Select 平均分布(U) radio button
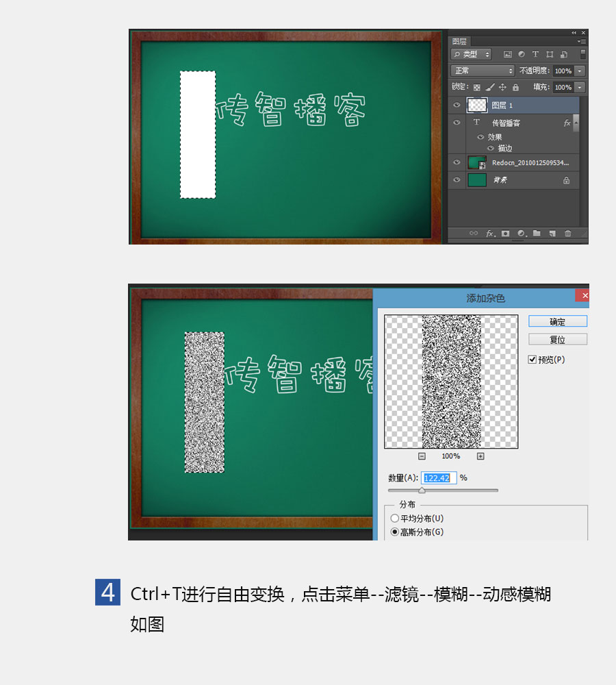This screenshot has width=616, height=685. tap(395, 518)
